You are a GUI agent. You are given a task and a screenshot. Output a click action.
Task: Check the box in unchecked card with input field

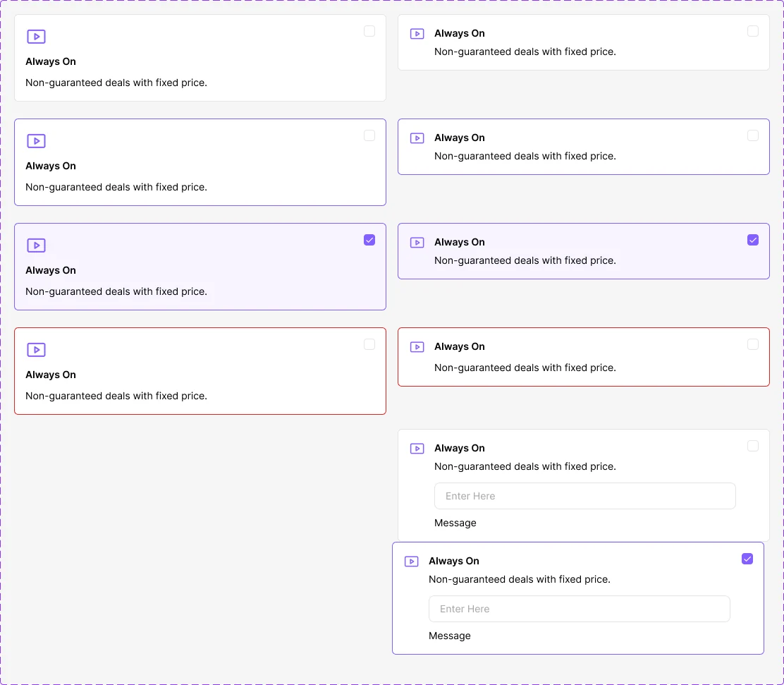(753, 446)
